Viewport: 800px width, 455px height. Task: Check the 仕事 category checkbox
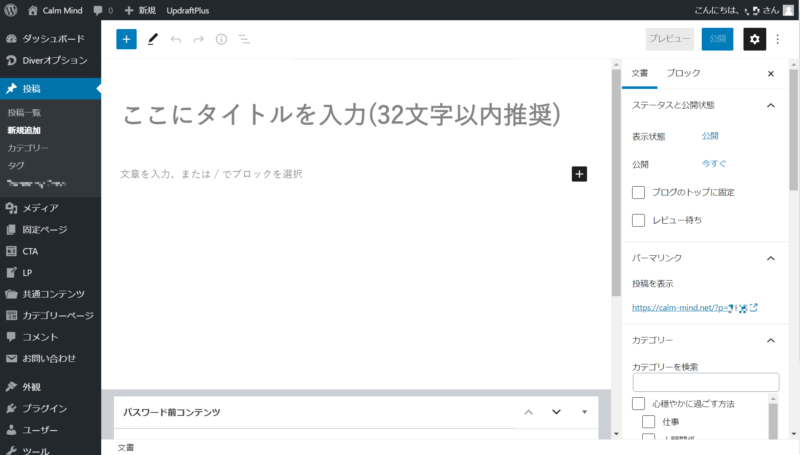point(648,422)
